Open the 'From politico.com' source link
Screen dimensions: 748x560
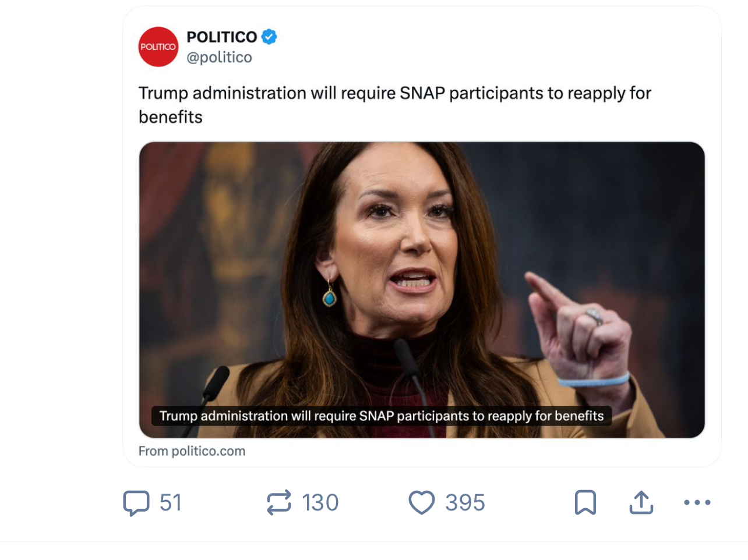pyautogui.click(x=192, y=451)
